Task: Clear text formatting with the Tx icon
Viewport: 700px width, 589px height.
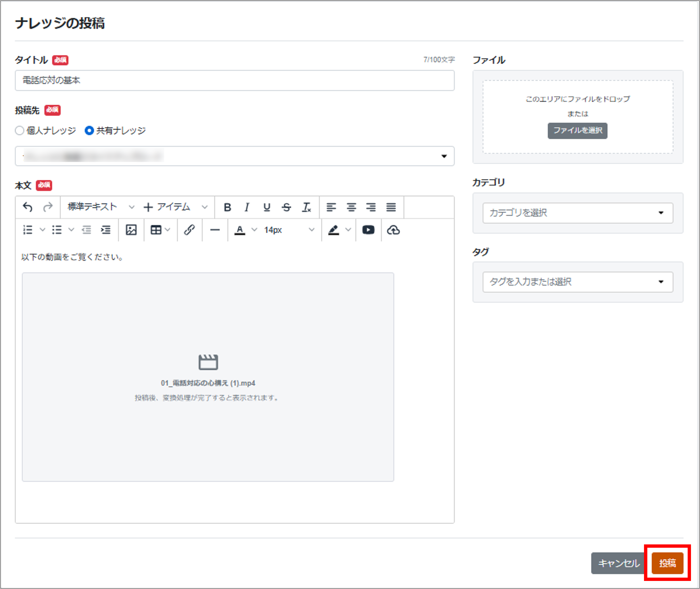Action: (x=306, y=207)
